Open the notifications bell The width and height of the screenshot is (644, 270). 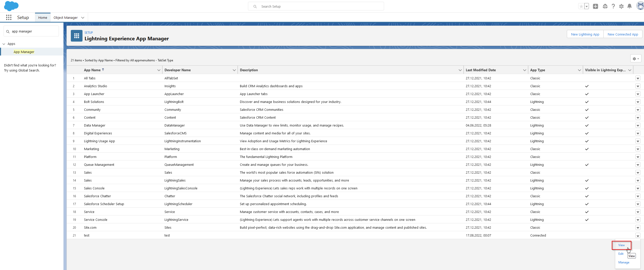click(x=630, y=6)
